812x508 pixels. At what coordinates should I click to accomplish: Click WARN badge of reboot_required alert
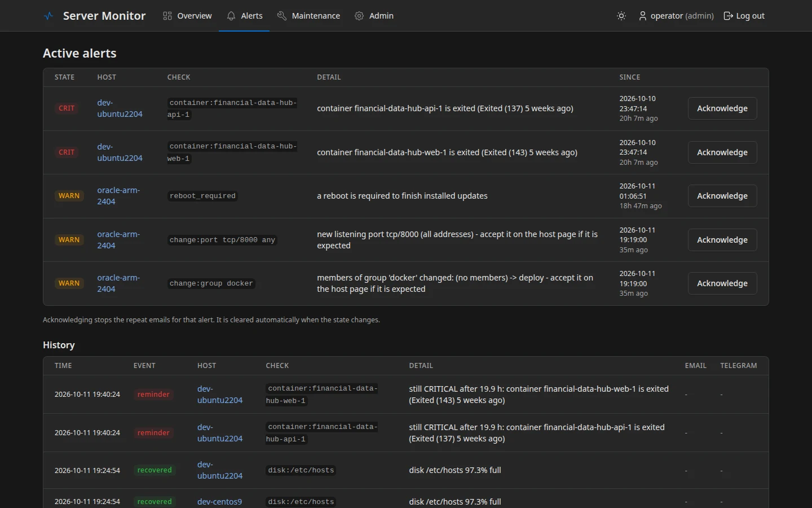[69, 196]
